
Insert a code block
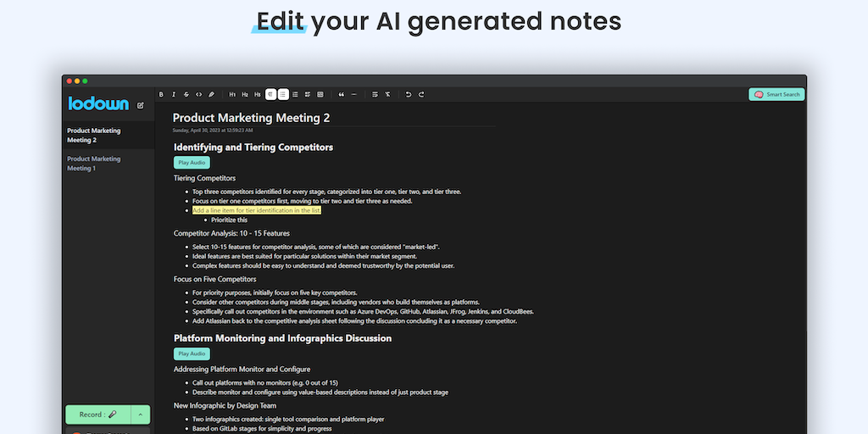coord(320,95)
